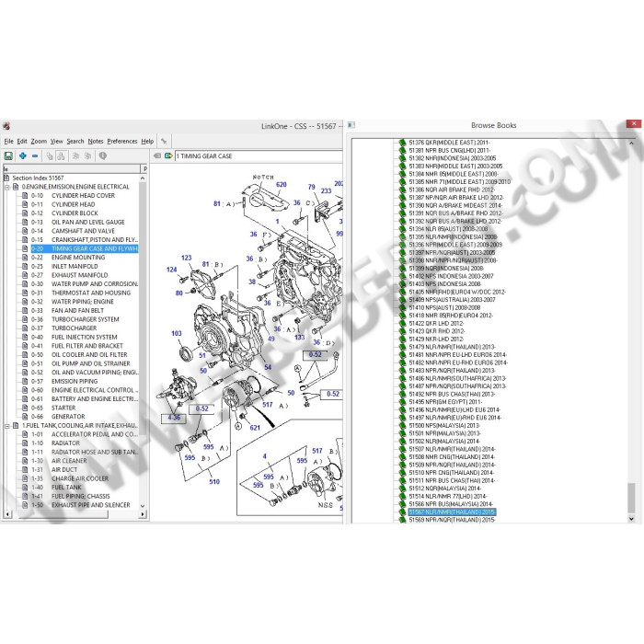The image size is (644, 644).
Task: Go to next picture with green arrow
Action: (168, 155)
